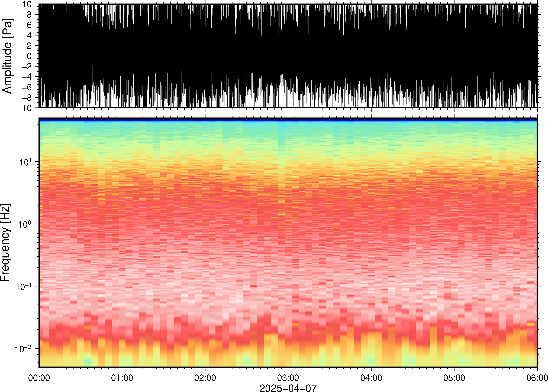Click the frequency tick label 10^1
Screen dimensions: 548x392
pos(26,162)
